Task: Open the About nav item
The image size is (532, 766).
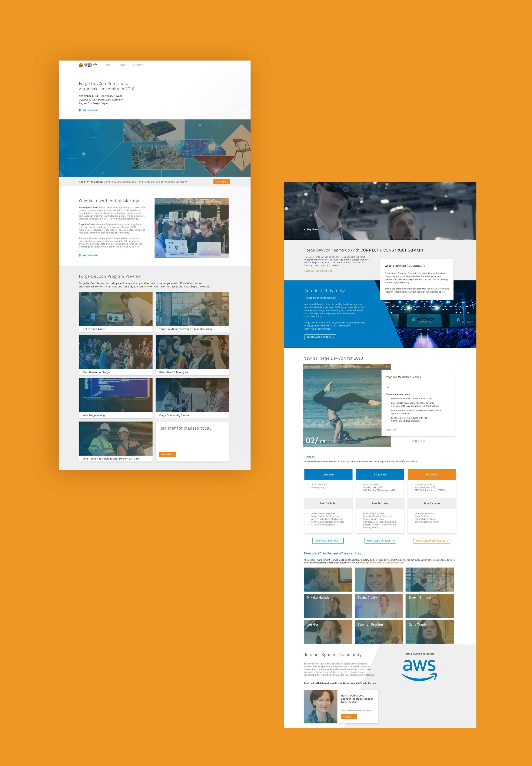Action: [122, 65]
